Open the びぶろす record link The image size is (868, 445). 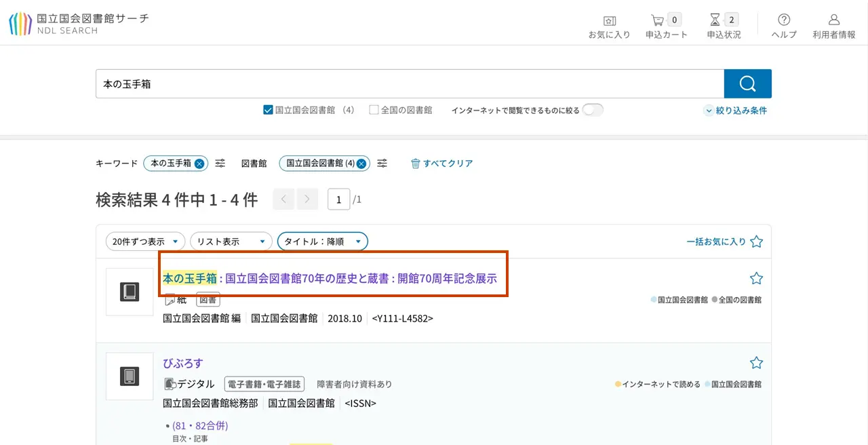[182, 362]
